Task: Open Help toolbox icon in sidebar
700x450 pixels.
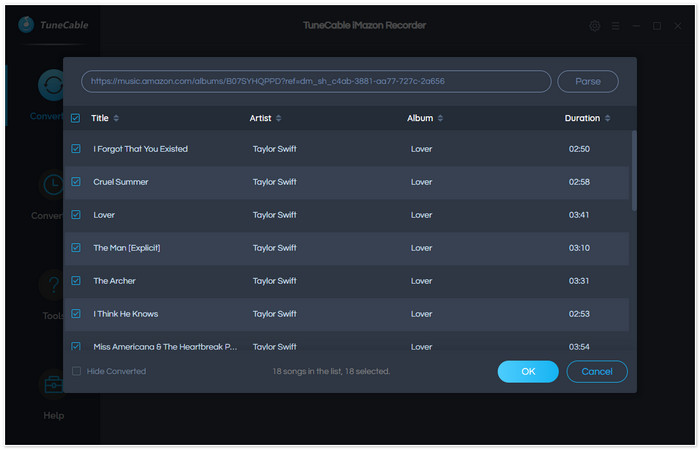Action: [x=53, y=384]
